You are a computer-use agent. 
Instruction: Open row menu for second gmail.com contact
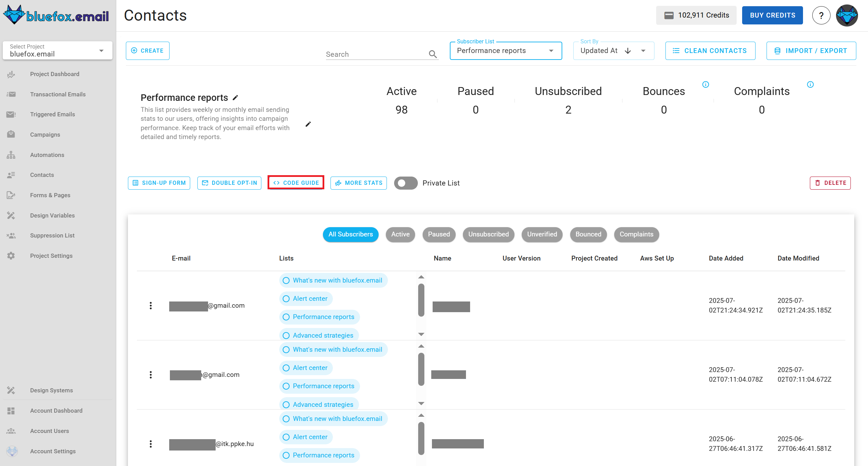[x=151, y=375]
